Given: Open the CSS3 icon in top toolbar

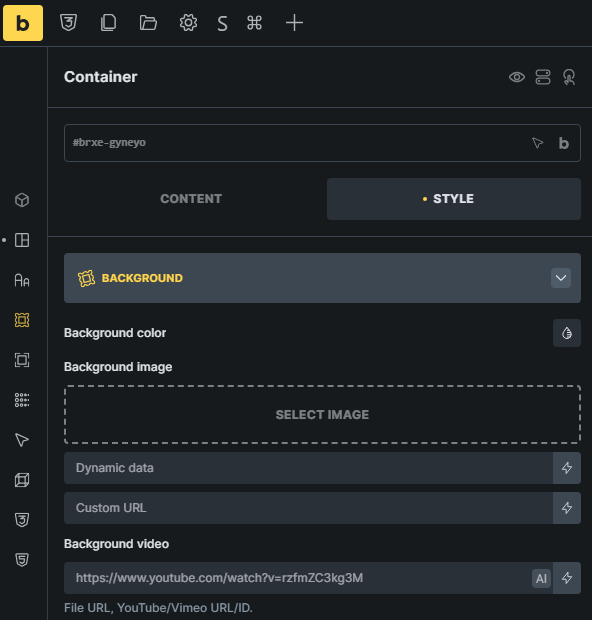Looking at the screenshot, I should pyautogui.click(x=68, y=23).
